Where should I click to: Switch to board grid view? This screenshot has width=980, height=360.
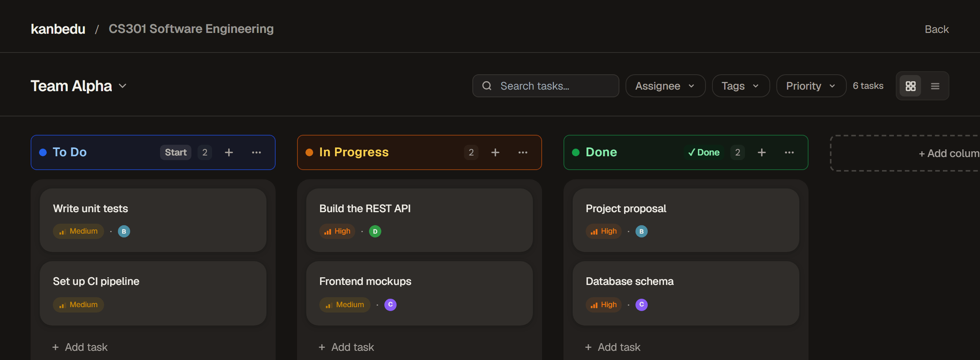[x=910, y=86]
